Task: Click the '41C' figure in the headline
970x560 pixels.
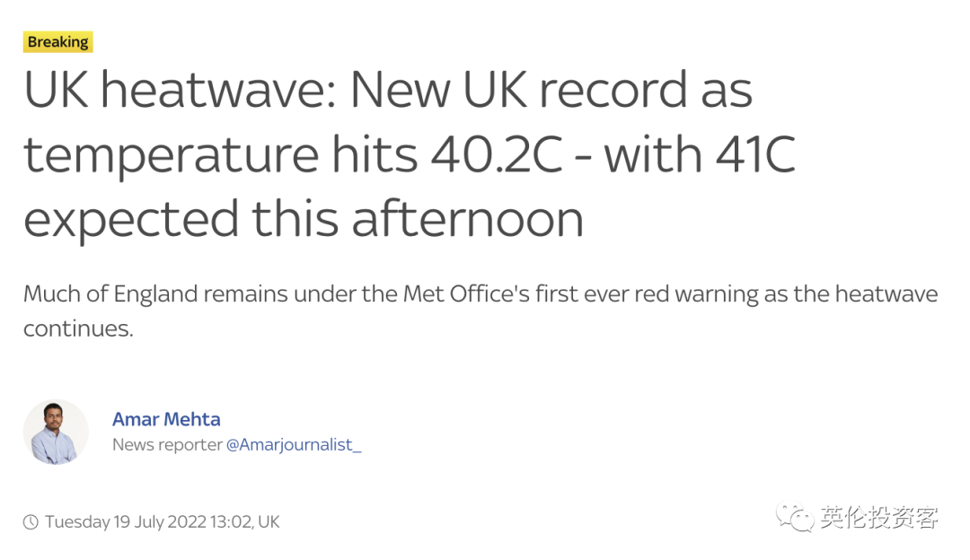Action: point(755,154)
